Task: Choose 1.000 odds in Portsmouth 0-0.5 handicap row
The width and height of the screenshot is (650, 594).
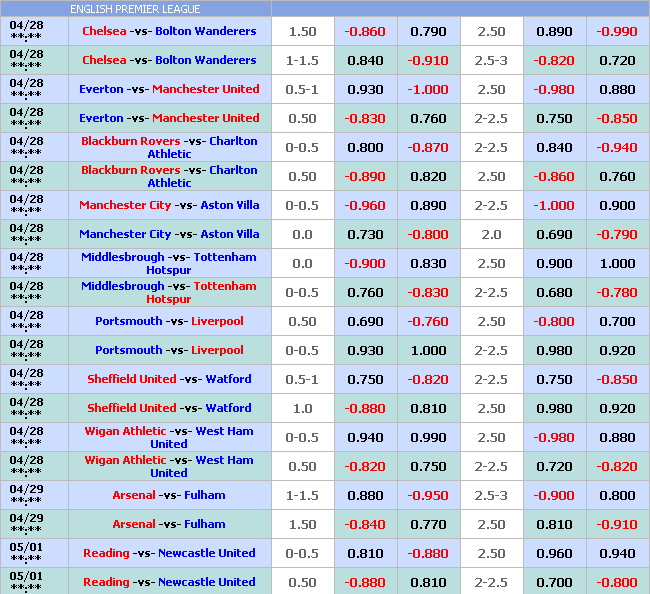Action: pyautogui.click(x=428, y=351)
